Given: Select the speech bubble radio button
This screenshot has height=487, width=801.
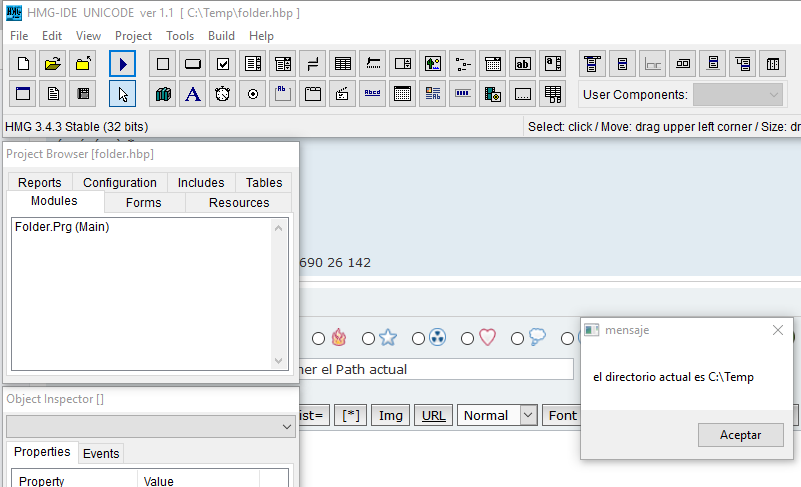Looking at the screenshot, I should click(x=517, y=339).
